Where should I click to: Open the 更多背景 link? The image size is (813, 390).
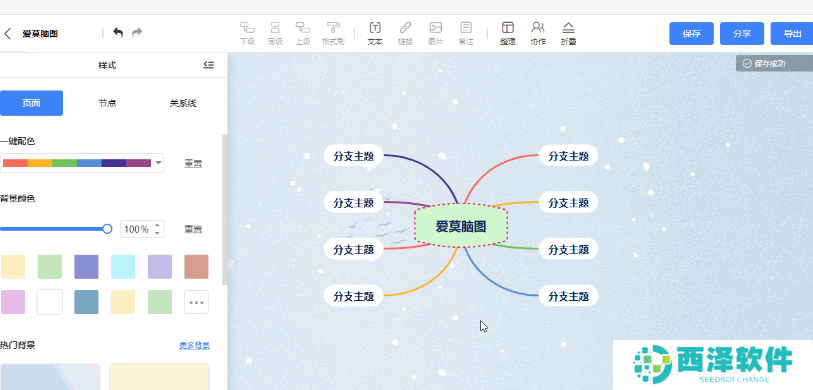(194, 345)
